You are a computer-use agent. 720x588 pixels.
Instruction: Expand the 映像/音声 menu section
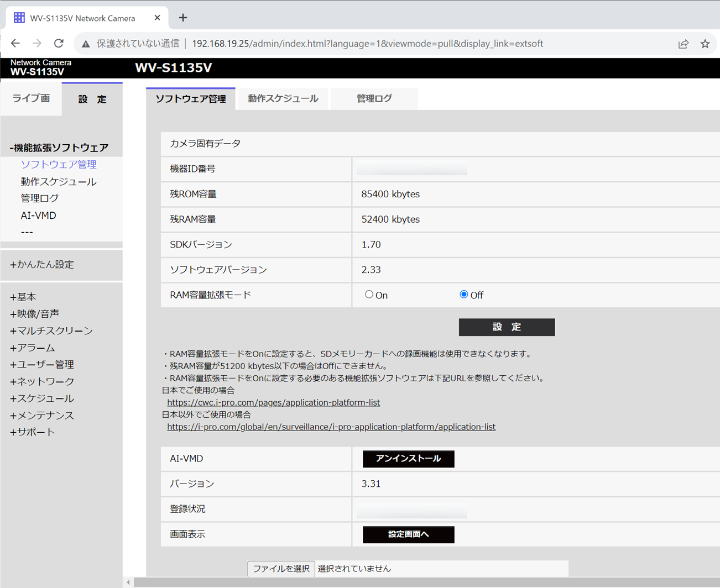click(x=34, y=314)
